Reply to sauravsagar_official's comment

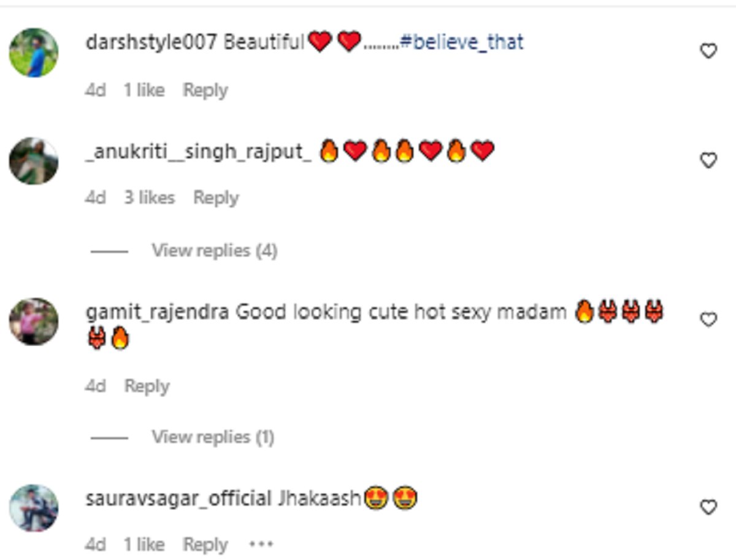(205, 545)
